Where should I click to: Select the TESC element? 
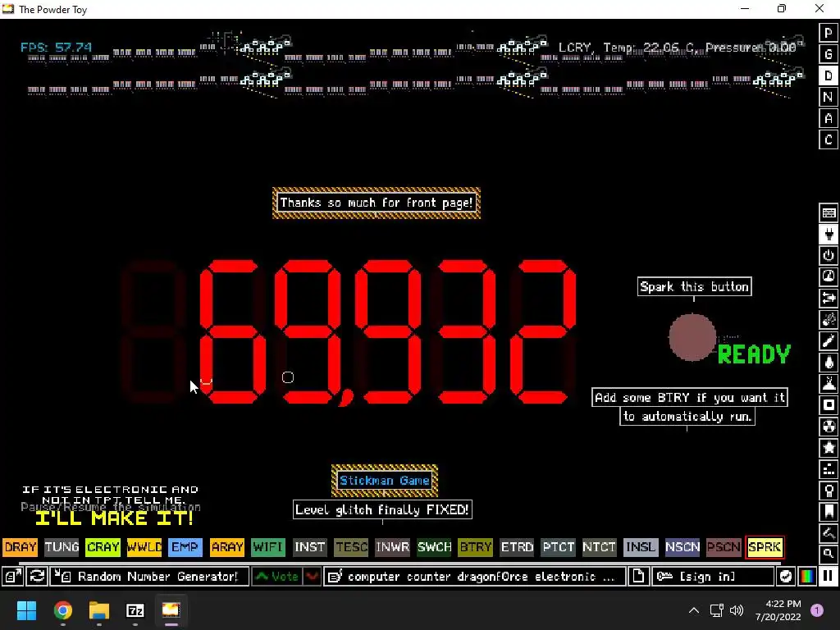click(x=351, y=547)
